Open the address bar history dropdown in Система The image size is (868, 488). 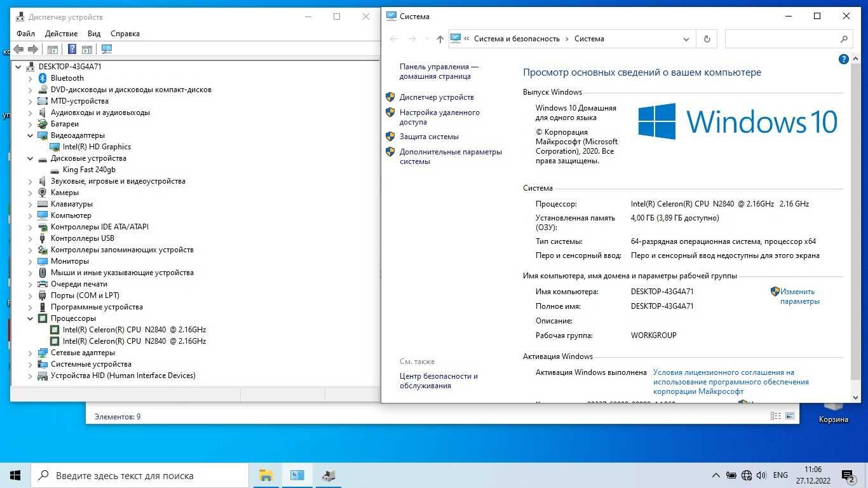686,39
